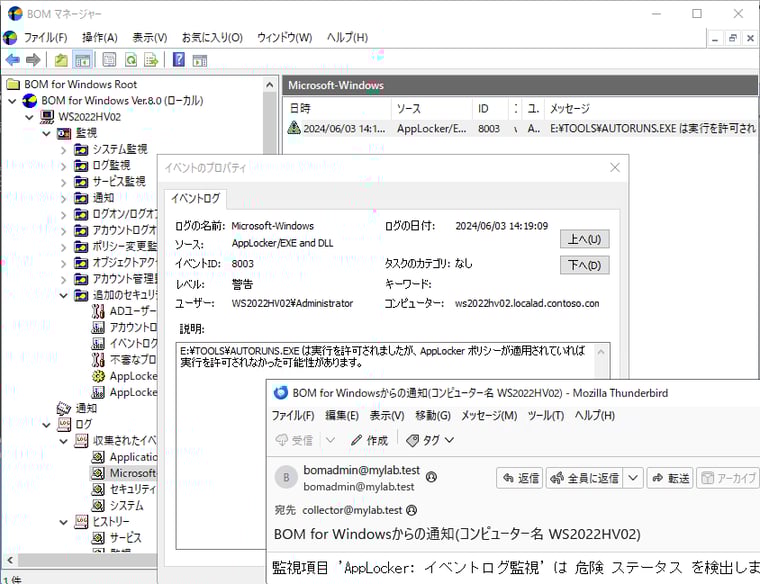Open the メッセージ(M) menu in Thunderbird
The image size is (760, 584).
click(489, 415)
